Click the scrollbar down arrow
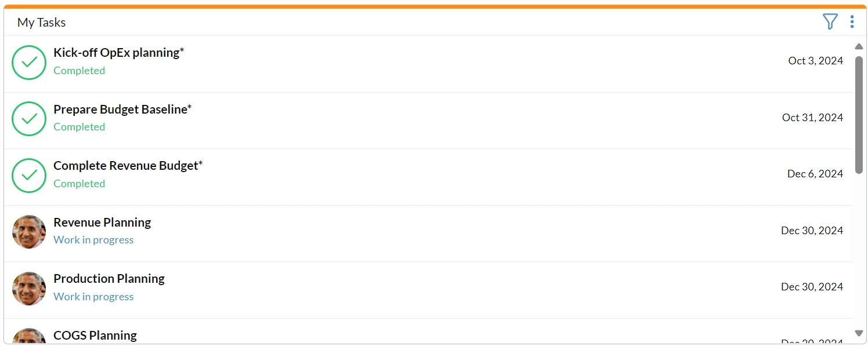This screenshot has width=868, height=346. point(859,333)
